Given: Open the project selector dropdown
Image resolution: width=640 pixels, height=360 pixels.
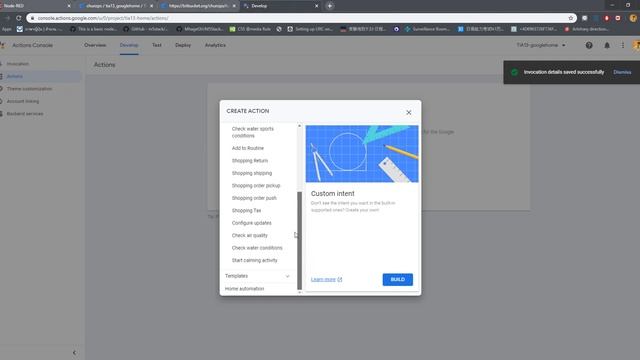Looking at the screenshot, I should 541,45.
